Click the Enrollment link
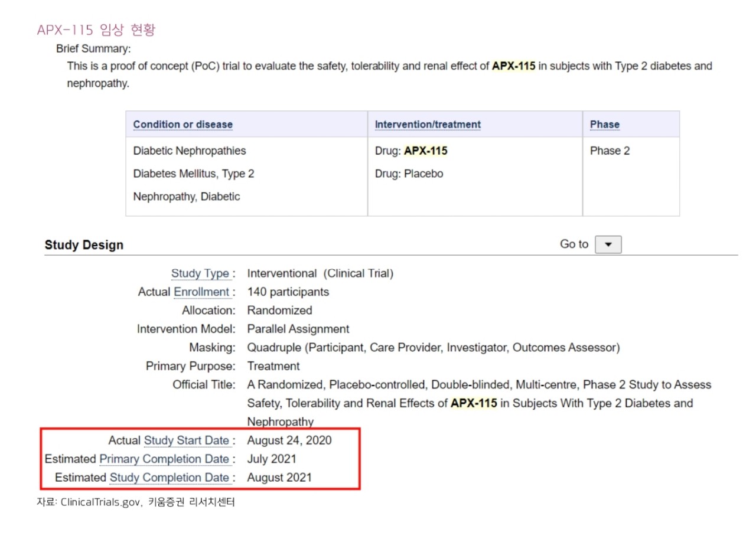756x539 pixels. (201, 292)
